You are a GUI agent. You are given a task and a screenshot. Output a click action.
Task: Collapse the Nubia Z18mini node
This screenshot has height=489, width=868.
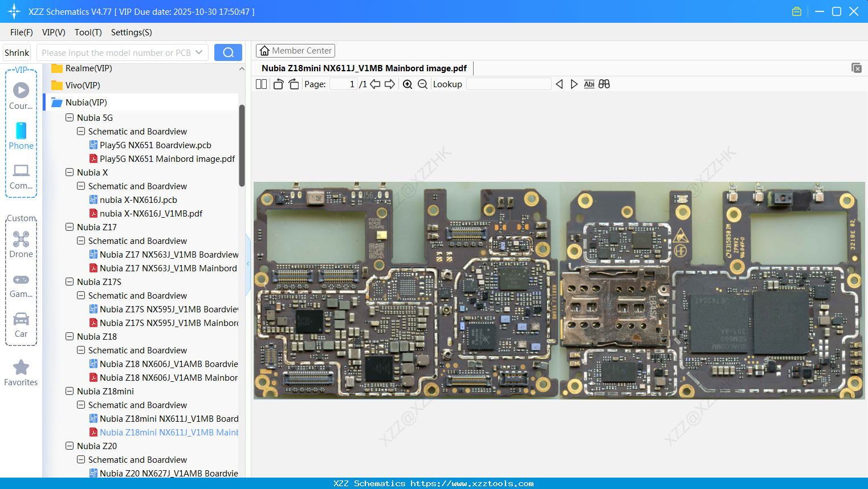pyautogui.click(x=70, y=391)
